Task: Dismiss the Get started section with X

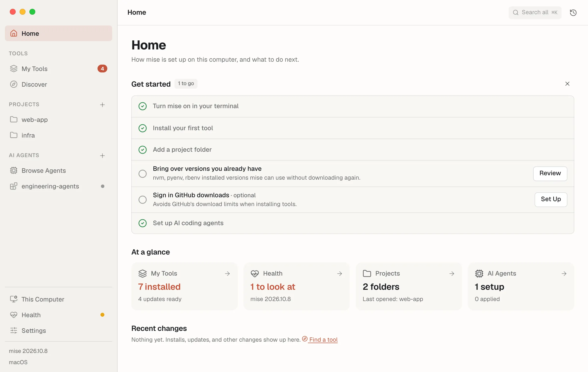Action: [x=567, y=84]
